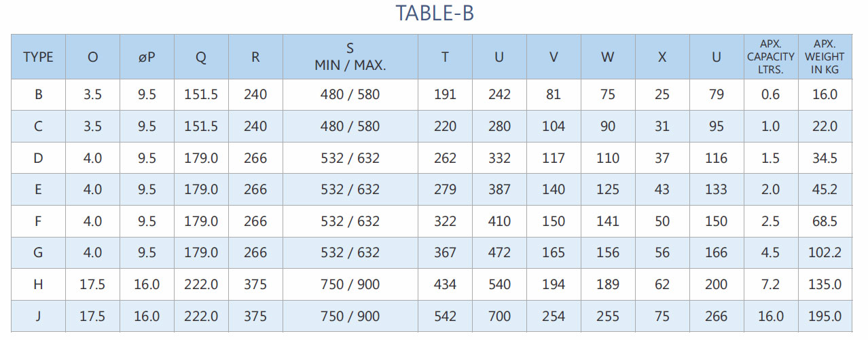The image size is (868, 340).
Task: Select weight value 102.2
Action: [825, 252]
